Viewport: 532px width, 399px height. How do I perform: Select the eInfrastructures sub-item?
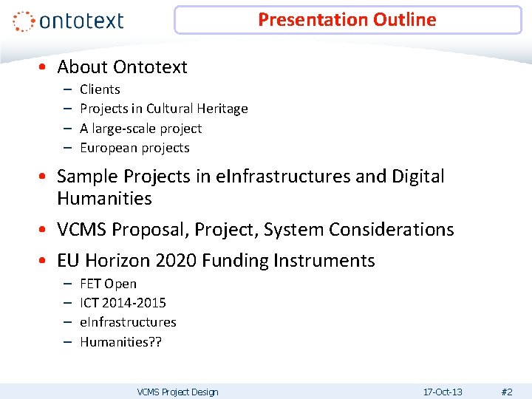click(129, 322)
